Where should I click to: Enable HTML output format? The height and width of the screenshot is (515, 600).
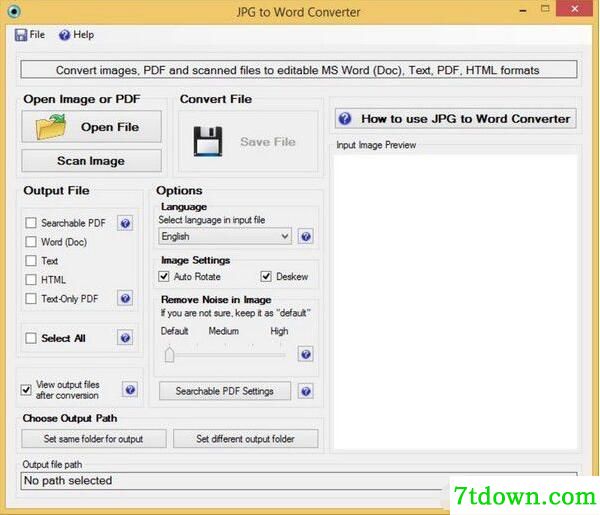(x=31, y=280)
